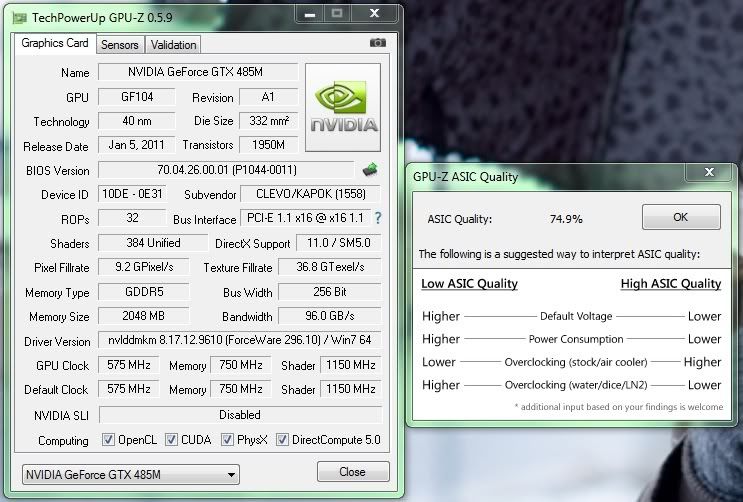
Task: Click the "Overclocking (stock/air cooler)" label
Action: [x=576, y=362]
